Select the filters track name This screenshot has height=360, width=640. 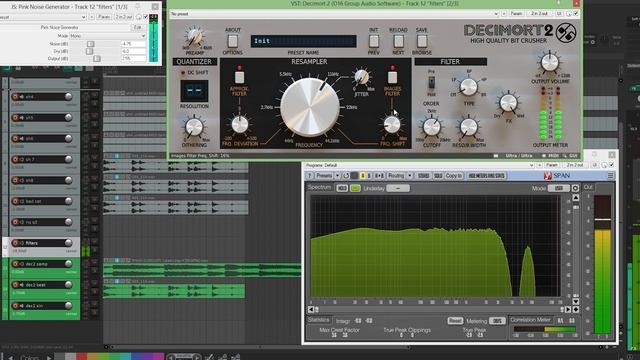pyautogui.click(x=32, y=243)
